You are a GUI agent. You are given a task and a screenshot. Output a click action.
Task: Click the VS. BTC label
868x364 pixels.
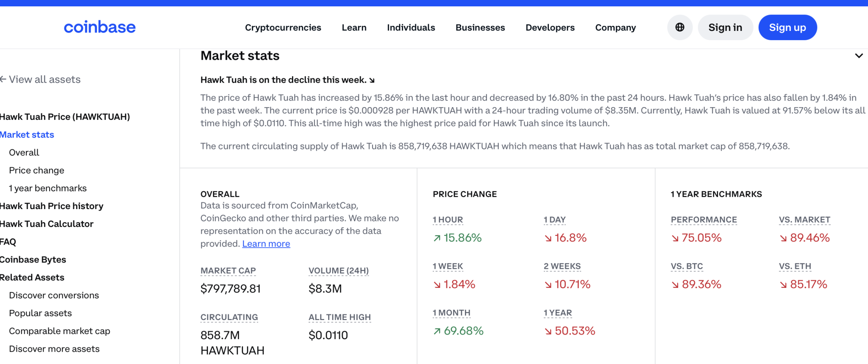(x=687, y=266)
